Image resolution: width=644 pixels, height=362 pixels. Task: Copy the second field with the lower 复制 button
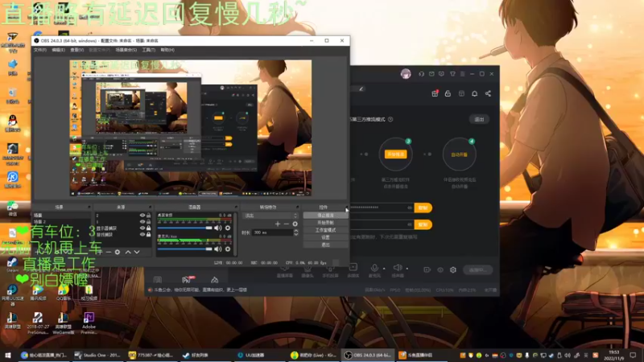point(423,224)
